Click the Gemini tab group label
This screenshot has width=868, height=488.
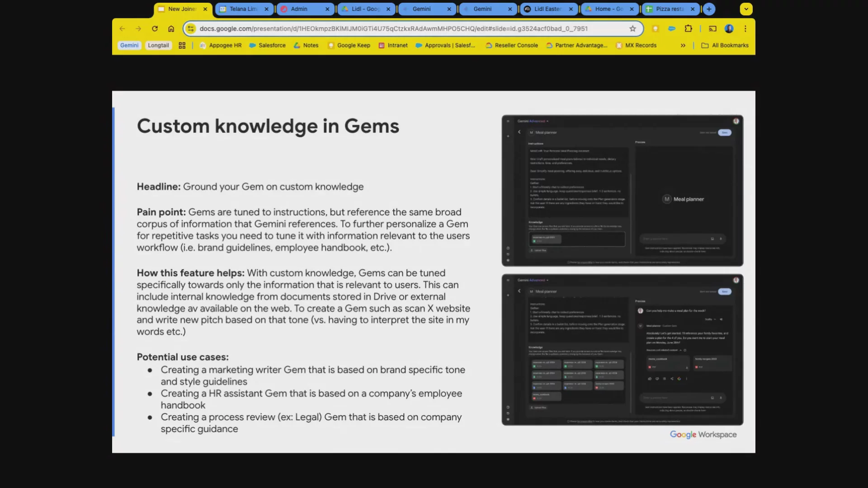pyautogui.click(x=129, y=45)
